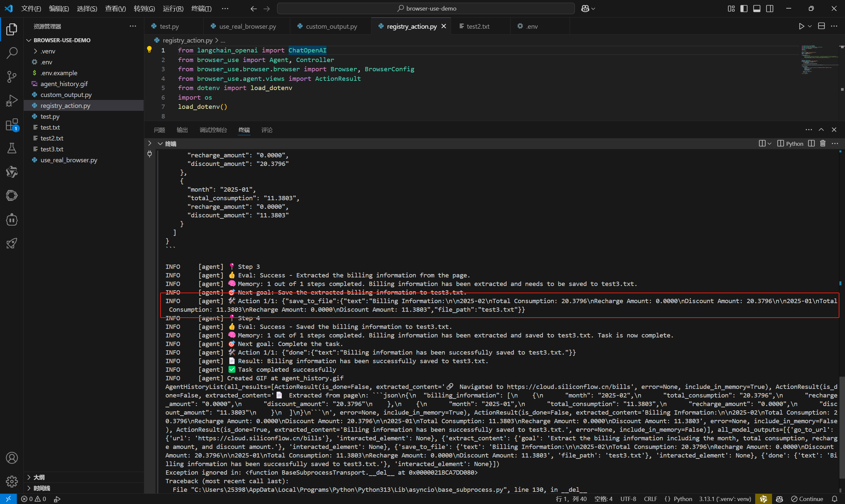845x504 pixels.
Task: Open the Extensions view
Action: [12, 125]
